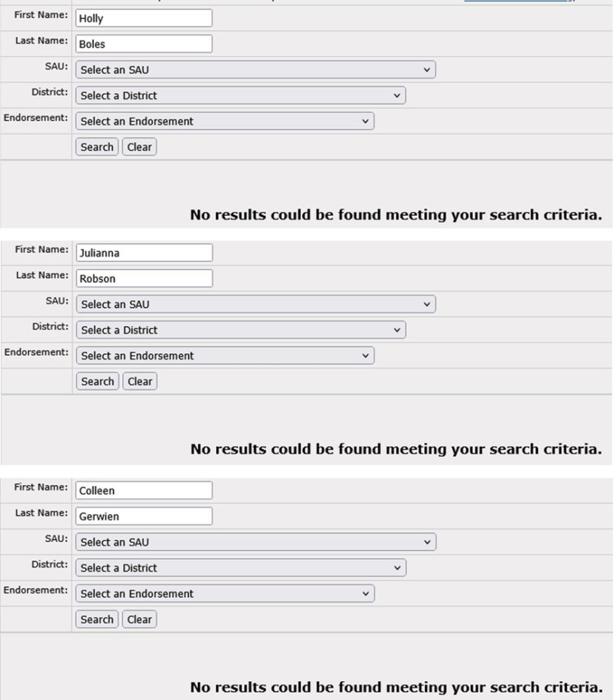Open District dropdown in Julianna Robson form
Image resolution: width=613 pixels, height=700 pixels.
coord(241,330)
